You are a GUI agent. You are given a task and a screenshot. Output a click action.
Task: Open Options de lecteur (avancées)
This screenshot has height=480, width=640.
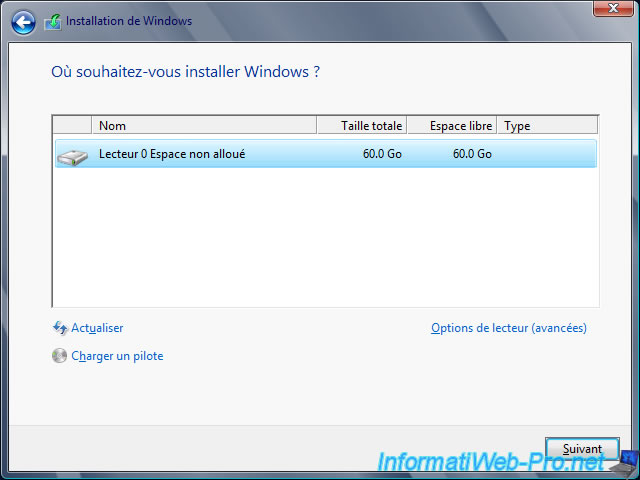509,328
